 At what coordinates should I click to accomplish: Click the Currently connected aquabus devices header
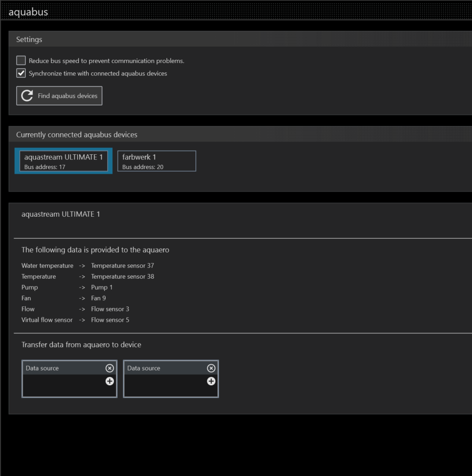(77, 135)
